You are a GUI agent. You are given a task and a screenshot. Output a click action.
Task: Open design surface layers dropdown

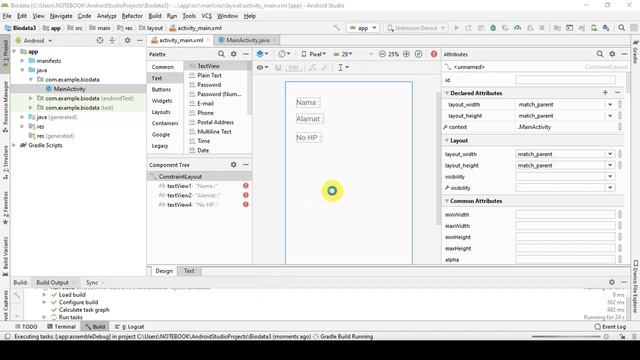[262, 54]
